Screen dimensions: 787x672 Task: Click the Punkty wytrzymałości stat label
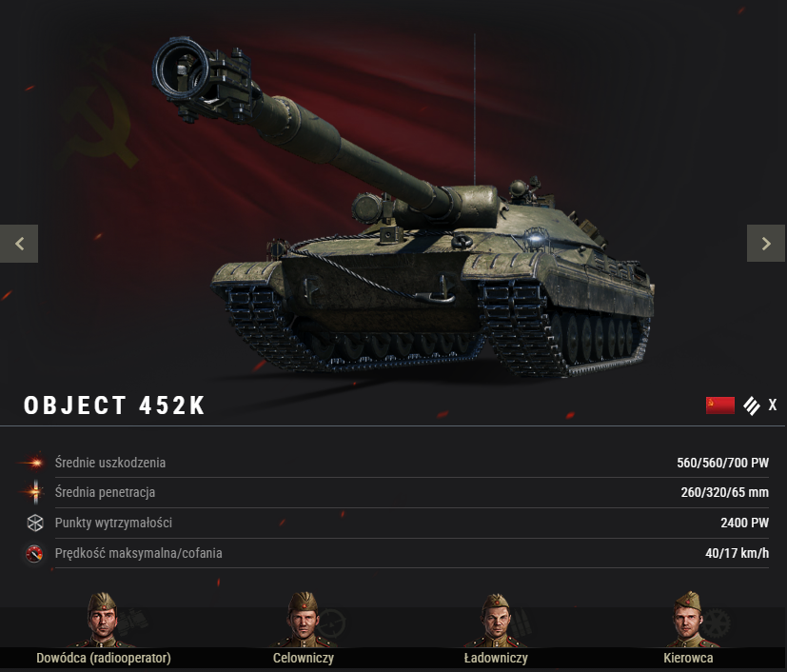[113, 523]
